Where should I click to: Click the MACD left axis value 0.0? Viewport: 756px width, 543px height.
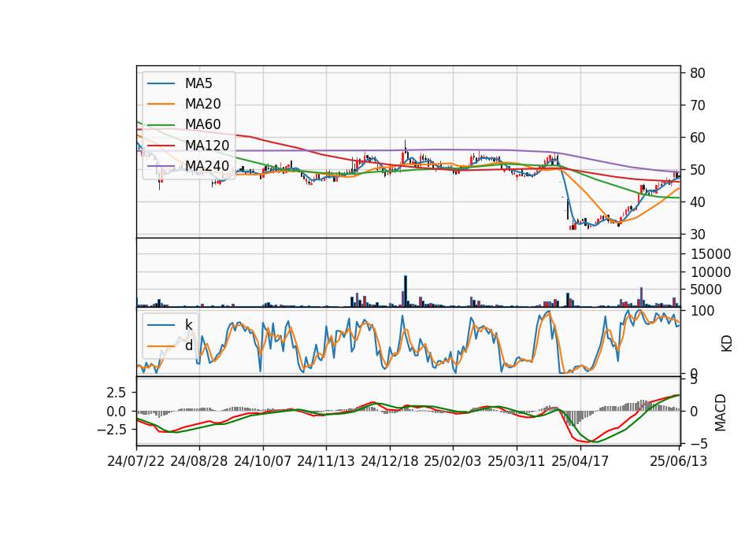point(117,412)
